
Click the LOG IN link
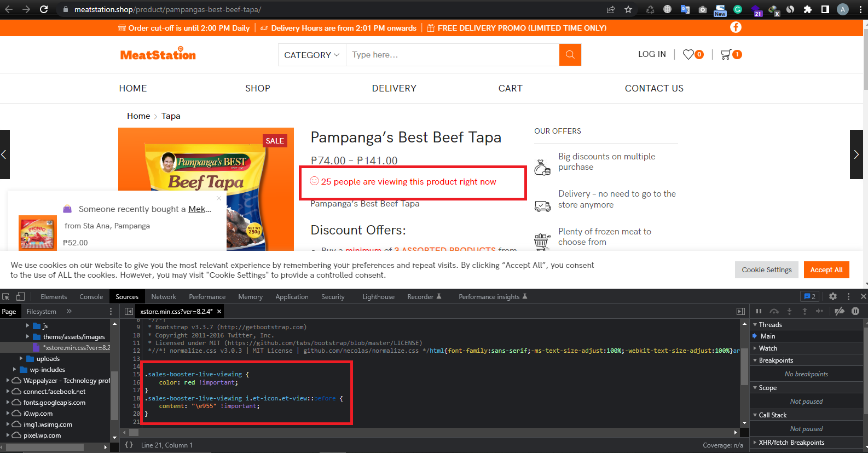[x=652, y=54]
